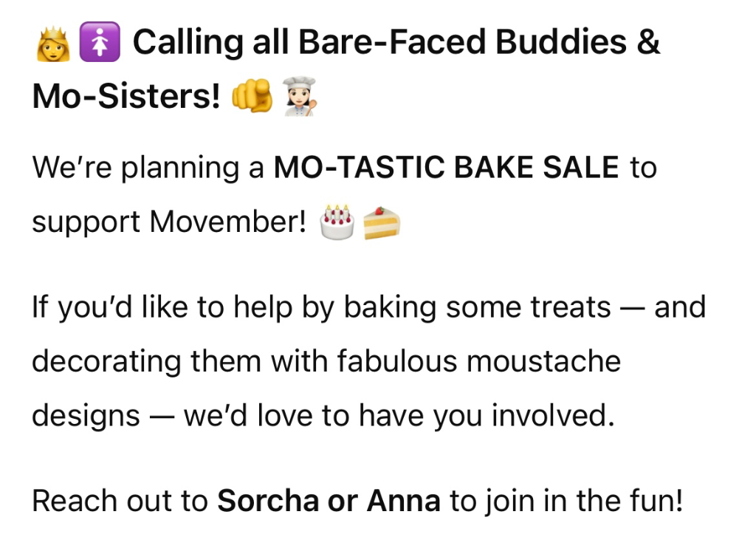Image resolution: width=756 pixels, height=537 pixels.
Task: Click the chef cook emoji
Action: pos(299,98)
